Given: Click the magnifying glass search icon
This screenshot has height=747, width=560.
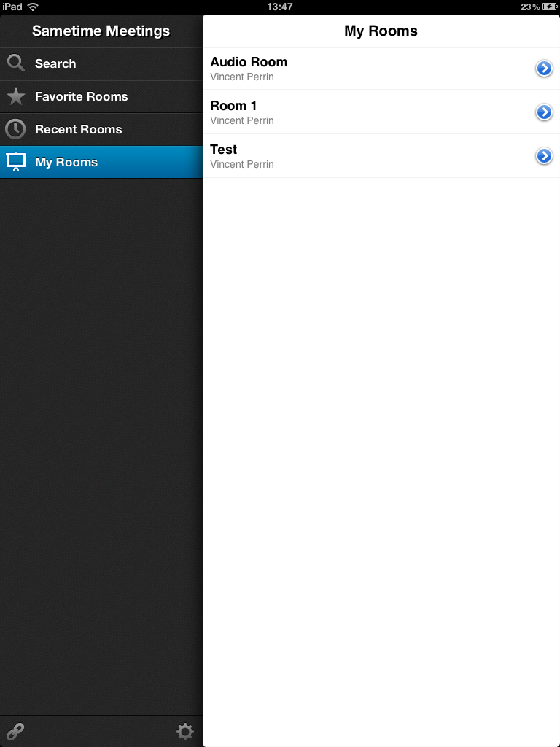Looking at the screenshot, I should pyautogui.click(x=16, y=63).
